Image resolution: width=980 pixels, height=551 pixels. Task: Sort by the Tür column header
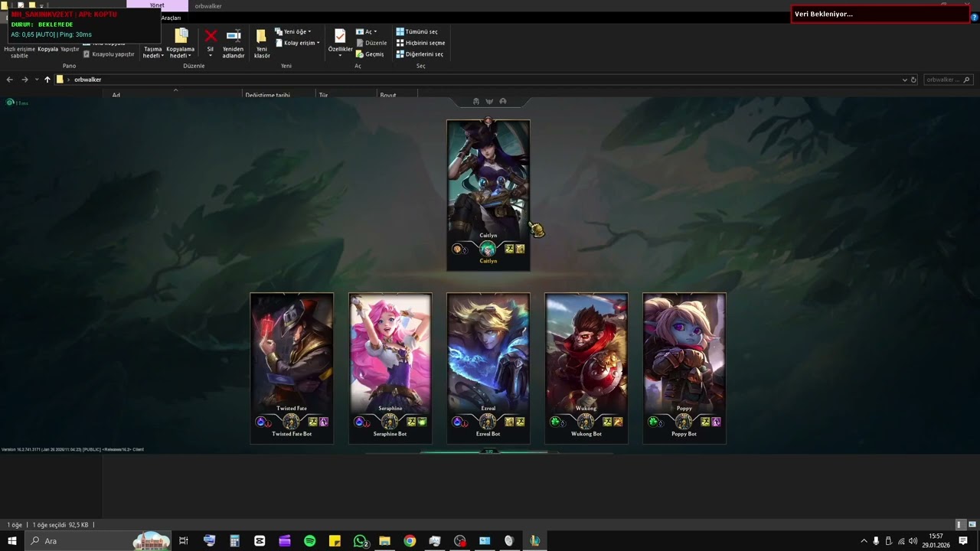(x=323, y=95)
